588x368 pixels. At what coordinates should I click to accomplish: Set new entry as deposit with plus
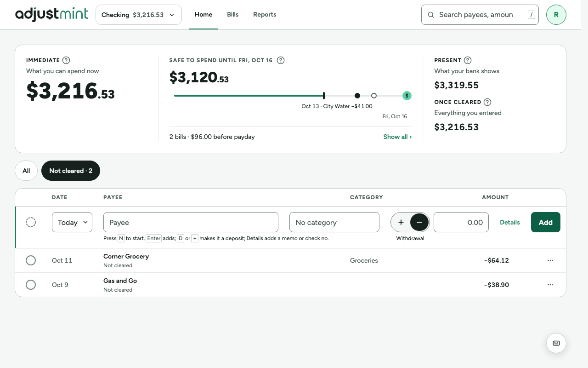[401, 222]
